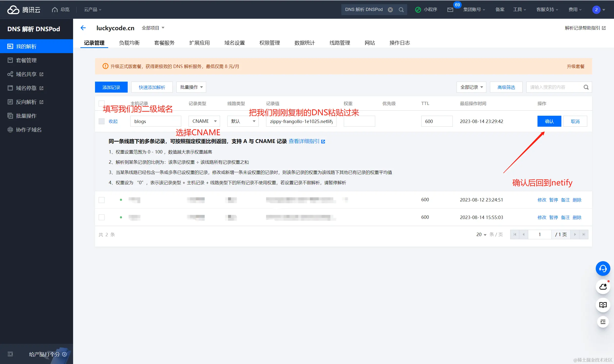Image resolution: width=614 pixels, height=364 pixels.
Task: Expand the 批量操作 dropdown button
Action: pyautogui.click(x=191, y=87)
